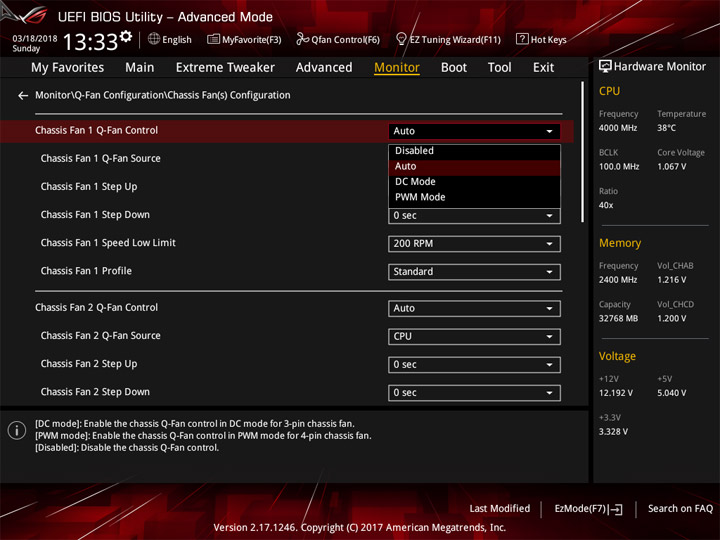720x540 pixels.
Task: Open Chassis Fan 2 Q-Fan Source CPU dropdown
Action: (x=474, y=337)
